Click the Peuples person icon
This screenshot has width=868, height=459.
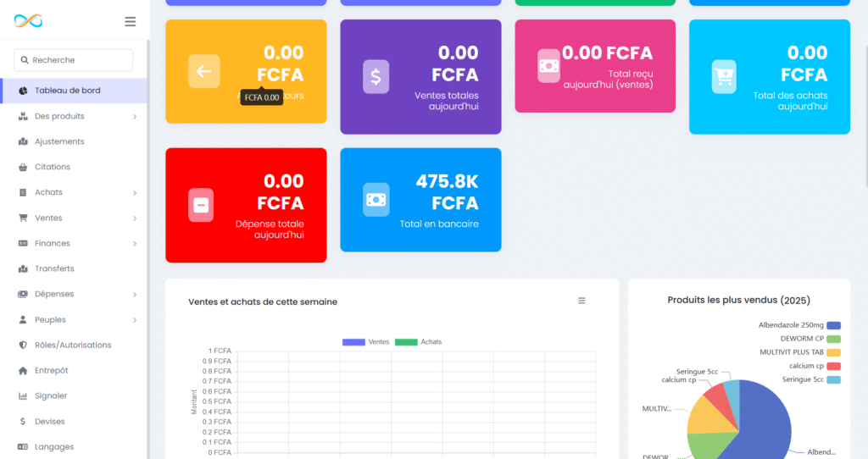tap(23, 319)
